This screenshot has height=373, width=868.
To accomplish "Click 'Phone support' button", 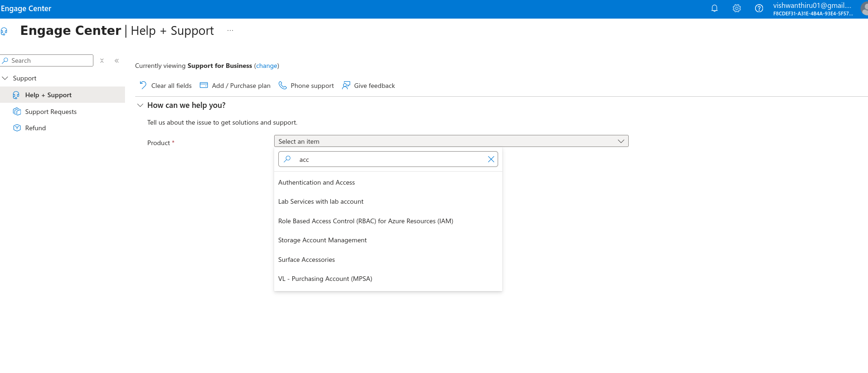I will tap(306, 86).
